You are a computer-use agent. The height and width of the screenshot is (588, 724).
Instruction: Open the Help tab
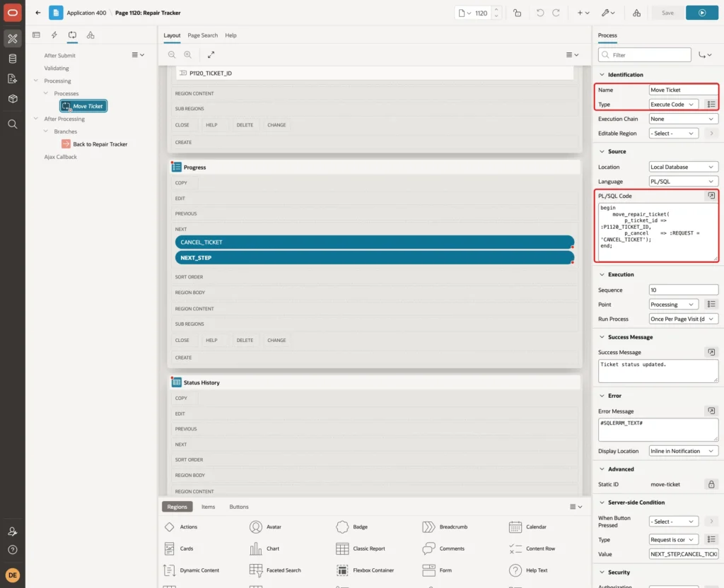pyautogui.click(x=230, y=35)
